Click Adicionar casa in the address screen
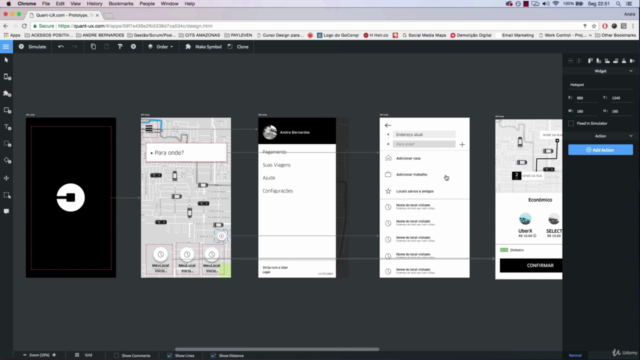This screenshot has height=360, width=640. (x=408, y=158)
